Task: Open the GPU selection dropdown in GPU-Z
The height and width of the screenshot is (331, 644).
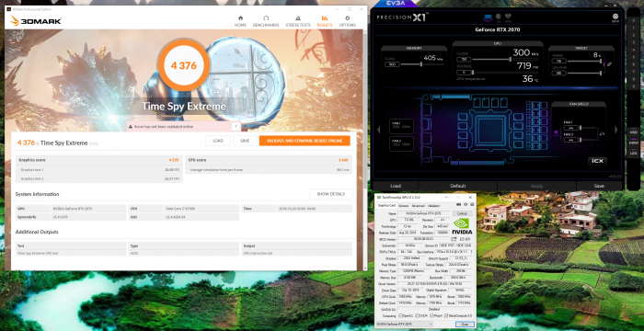Action: pos(404,324)
